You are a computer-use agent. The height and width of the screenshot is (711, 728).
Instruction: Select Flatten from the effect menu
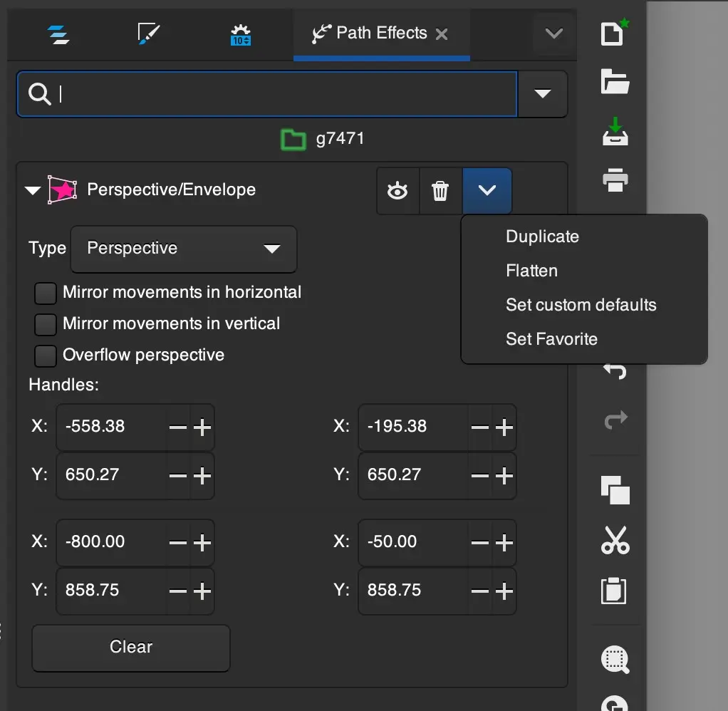[531, 271]
